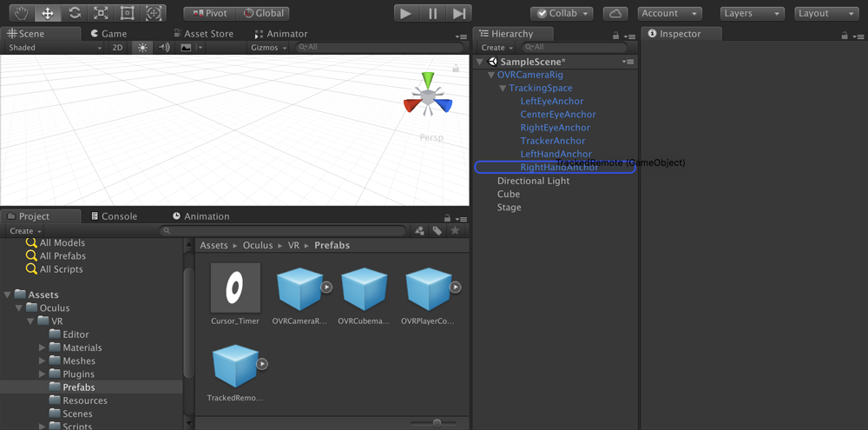Pause the game

(x=433, y=13)
